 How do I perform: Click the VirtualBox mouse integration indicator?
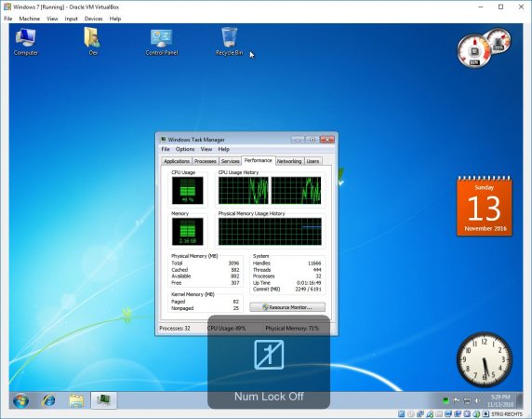(x=476, y=414)
